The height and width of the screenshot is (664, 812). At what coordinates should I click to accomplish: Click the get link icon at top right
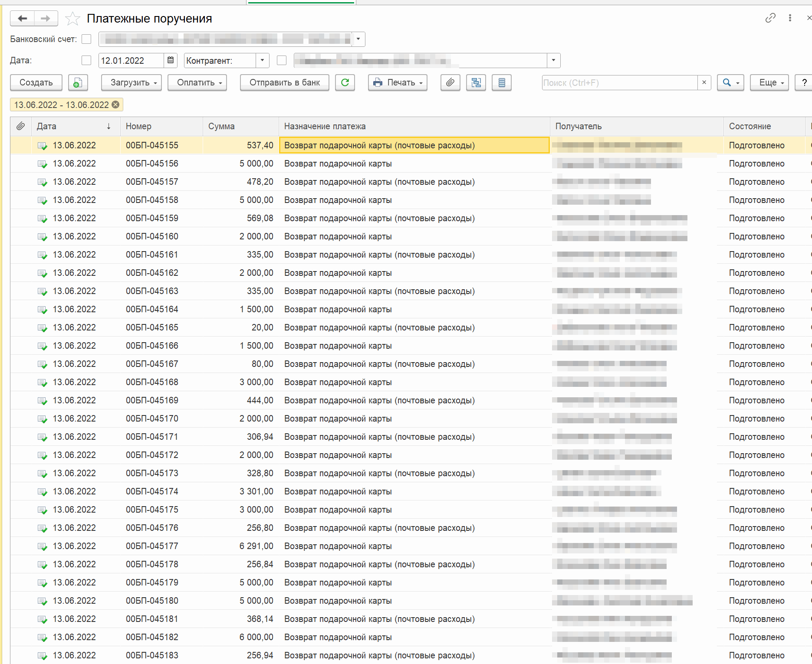(x=770, y=18)
